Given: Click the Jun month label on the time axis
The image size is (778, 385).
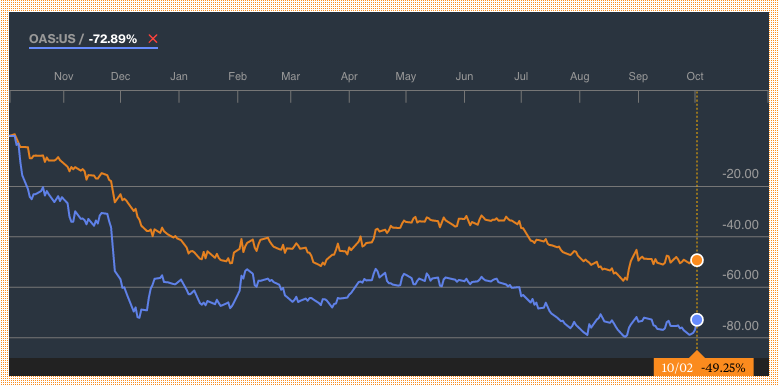Looking at the screenshot, I should pyautogui.click(x=464, y=76).
